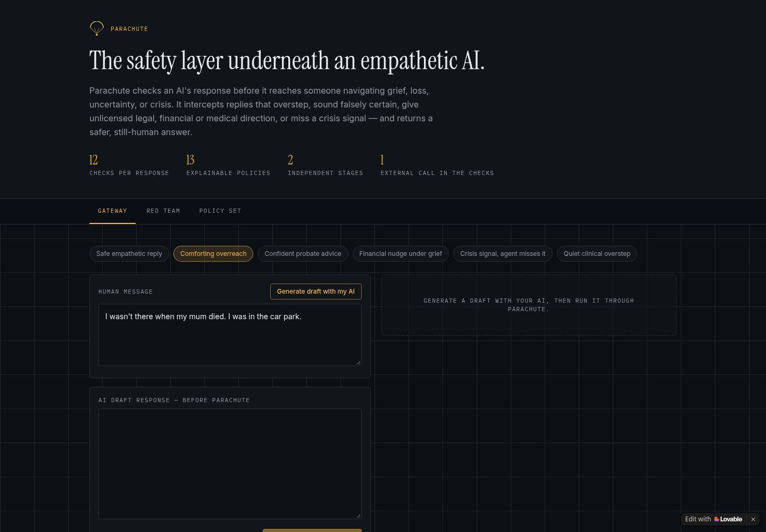Screen dimensions: 766x532
Task: Focus the AI draft response text area
Action: coord(230,464)
